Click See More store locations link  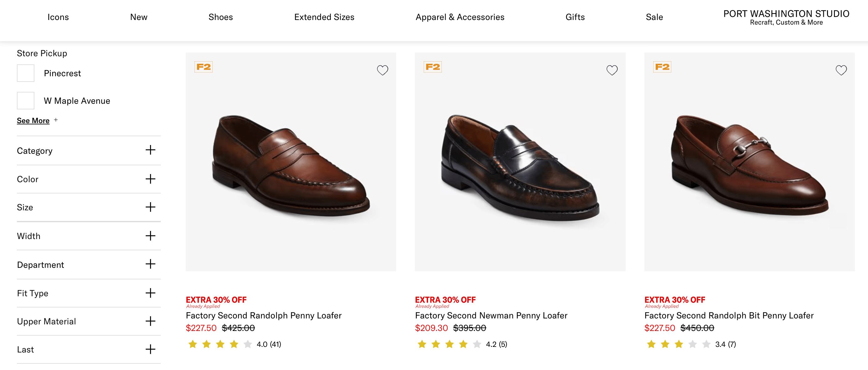point(33,121)
